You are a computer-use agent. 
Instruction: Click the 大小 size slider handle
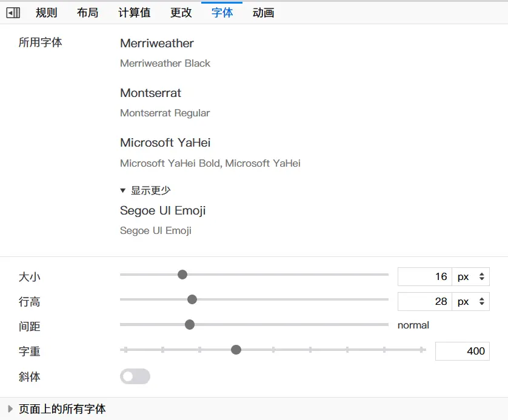coord(182,275)
